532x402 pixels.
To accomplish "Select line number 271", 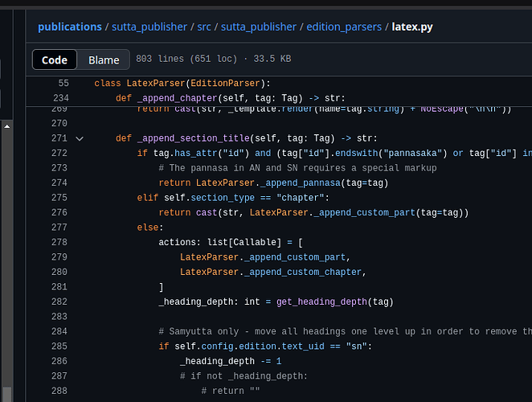I will click(x=59, y=138).
